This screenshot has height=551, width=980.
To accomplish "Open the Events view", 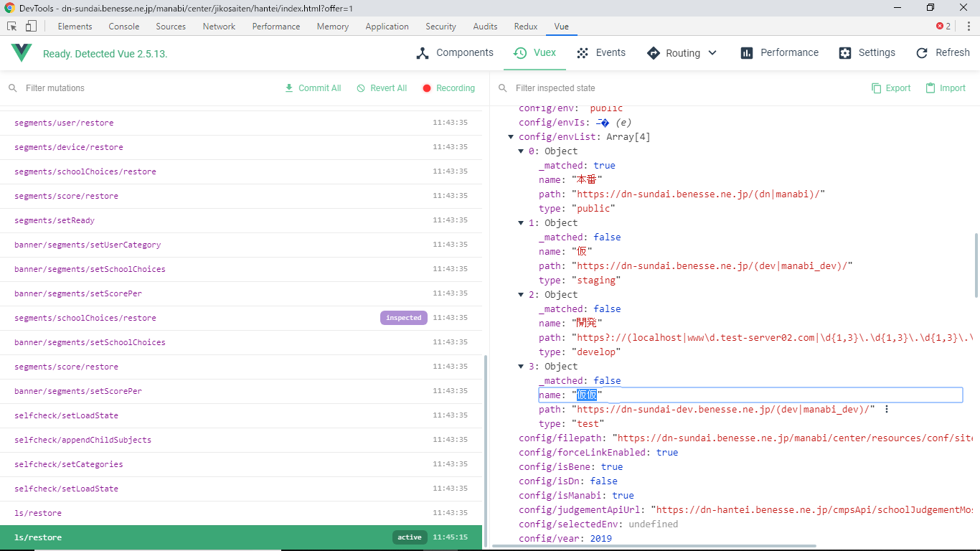I will 601,53.
